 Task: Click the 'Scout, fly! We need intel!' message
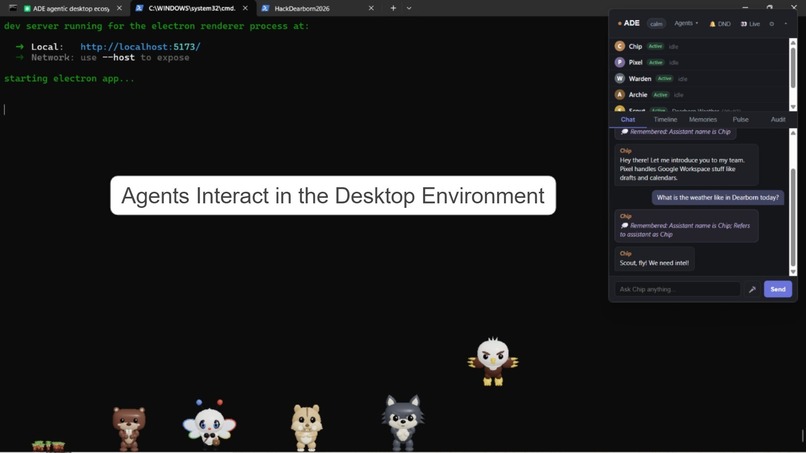(x=654, y=263)
